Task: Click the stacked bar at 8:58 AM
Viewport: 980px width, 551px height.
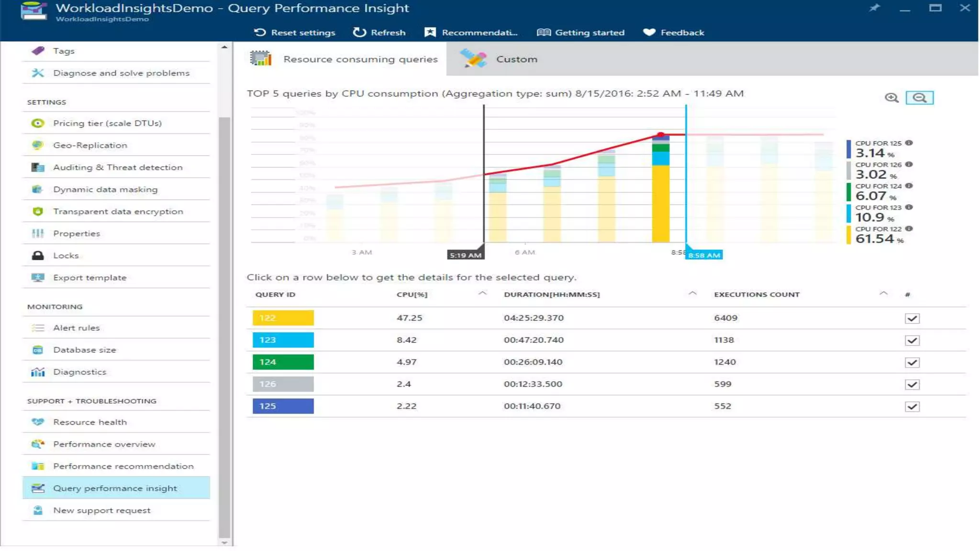Action: [x=661, y=189]
